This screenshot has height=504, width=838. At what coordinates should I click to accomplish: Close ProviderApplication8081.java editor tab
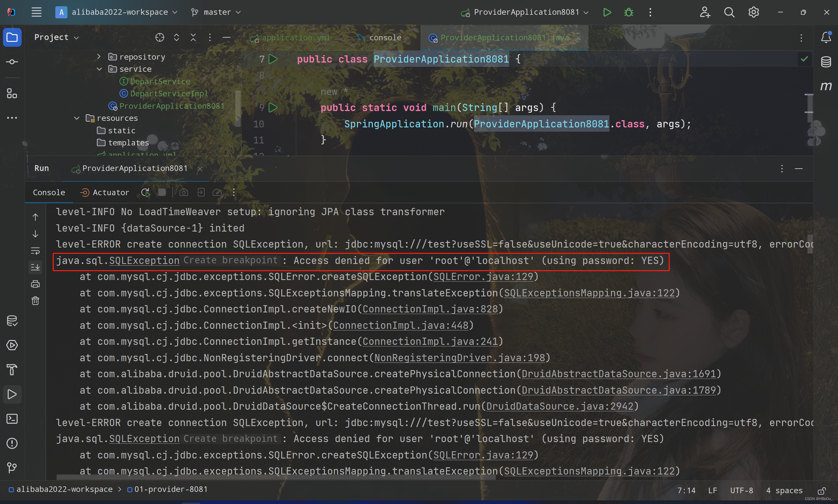579,38
